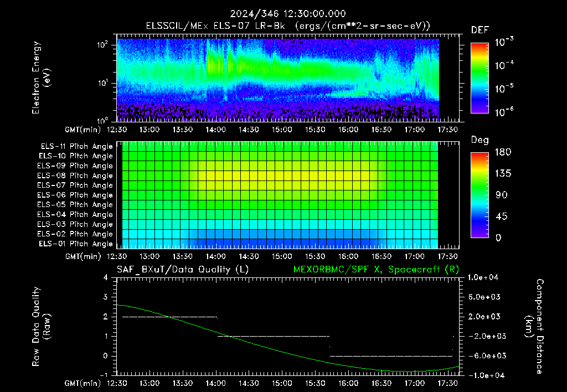
Task: Click the 1.0e+04 right axis label
Action: (483, 277)
